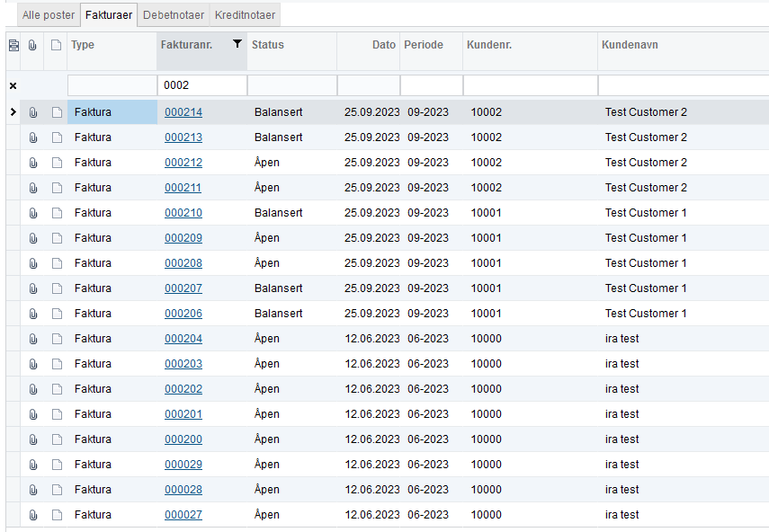Click the Type column filter field

tap(112, 85)
